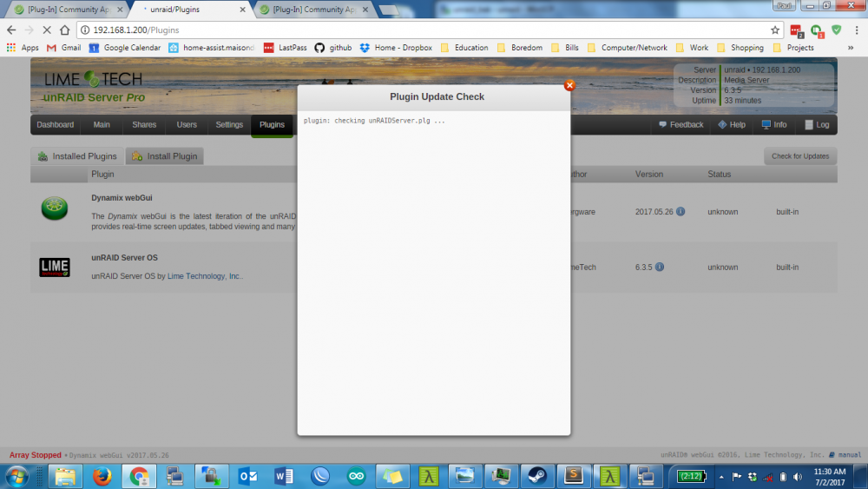Click the volume icon in system tray
The height and width of the screenshot is (489, 868).
(798, 477)
